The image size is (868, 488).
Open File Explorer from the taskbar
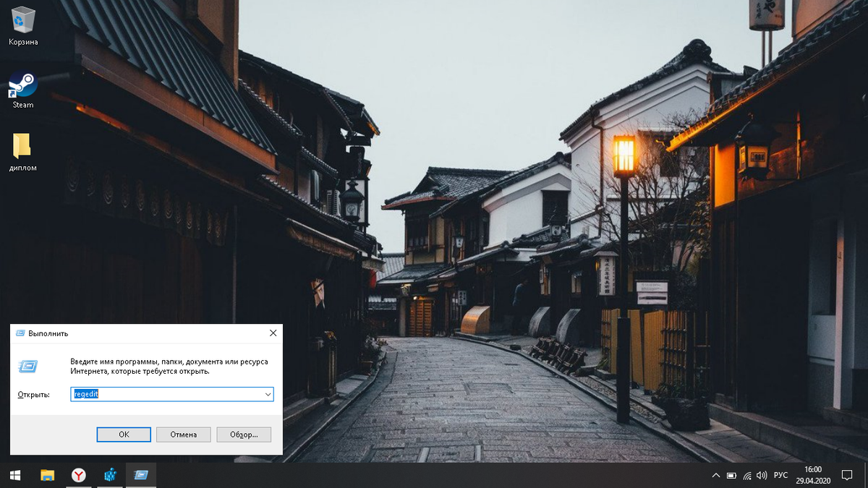pyautogui.click(x=47, y=475)
